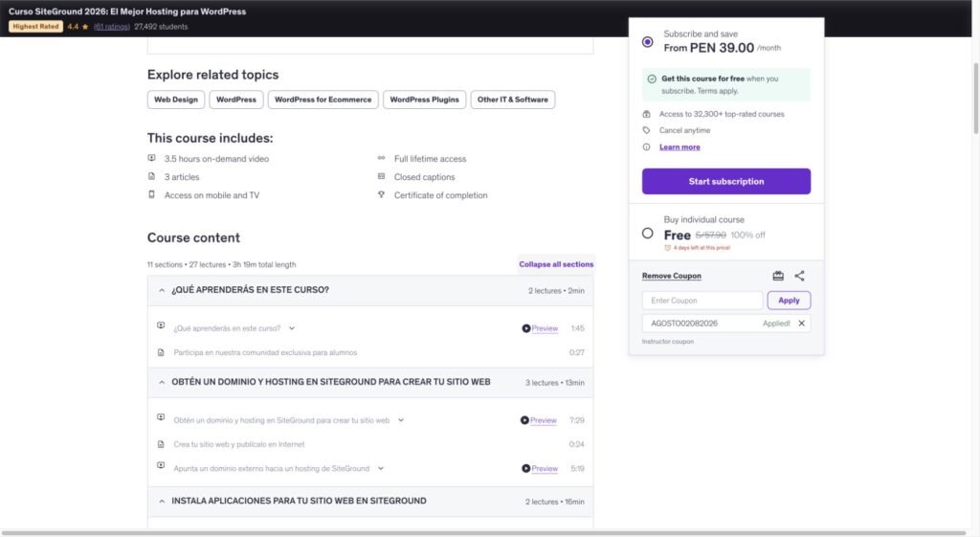Click 'Crea tu sitio web y publícalo en Internet'
Viewport: 980px width, 537px height.
(x=238, y=444)
